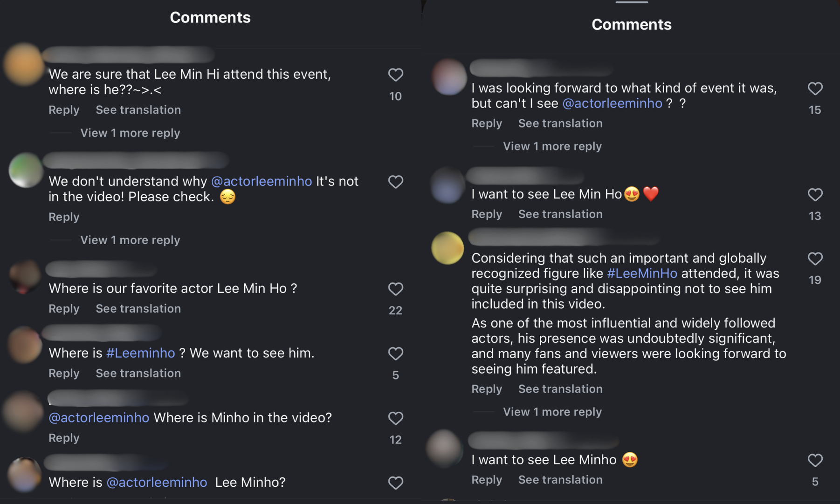840x504 pixels.
Task: Like the '#Leeminho ? We want to see him' comment
Action: (395, 354)
